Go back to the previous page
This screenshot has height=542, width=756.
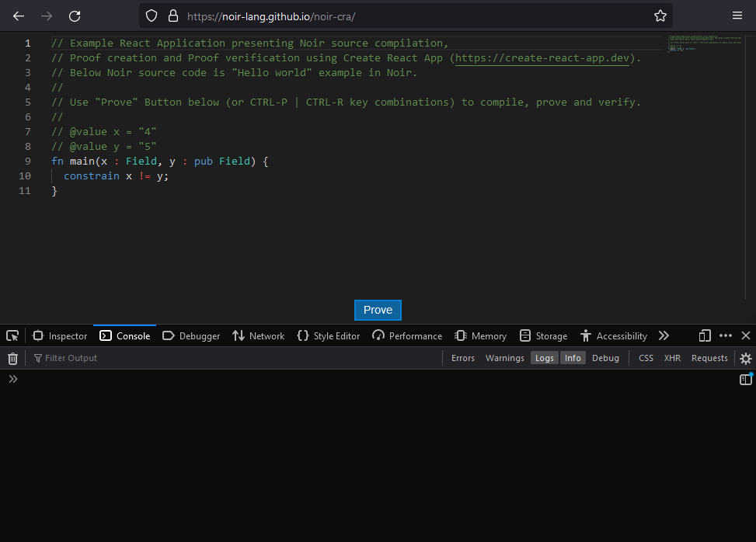(x=19, y=16)
